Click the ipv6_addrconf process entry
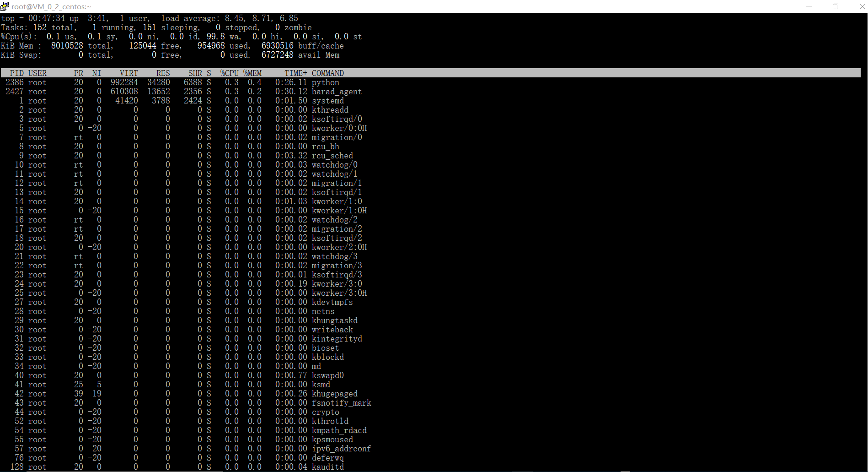 (x=341, y=449)
